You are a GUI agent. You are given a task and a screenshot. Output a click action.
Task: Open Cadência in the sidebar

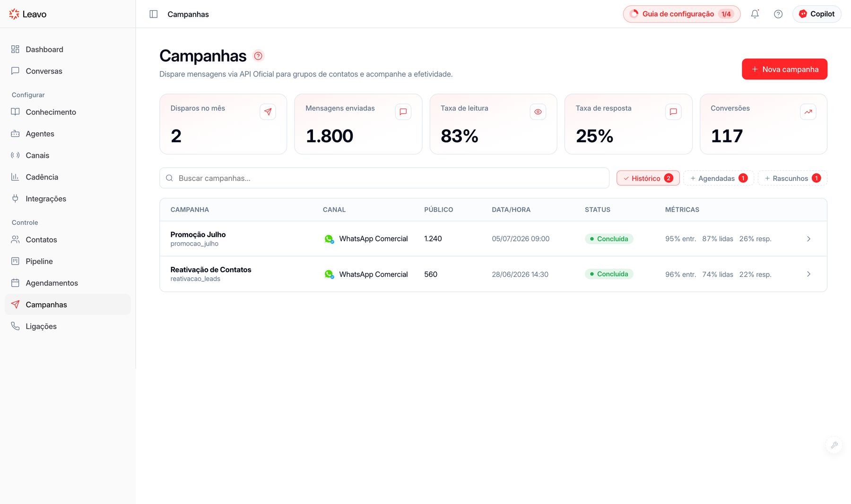(68, 177)
